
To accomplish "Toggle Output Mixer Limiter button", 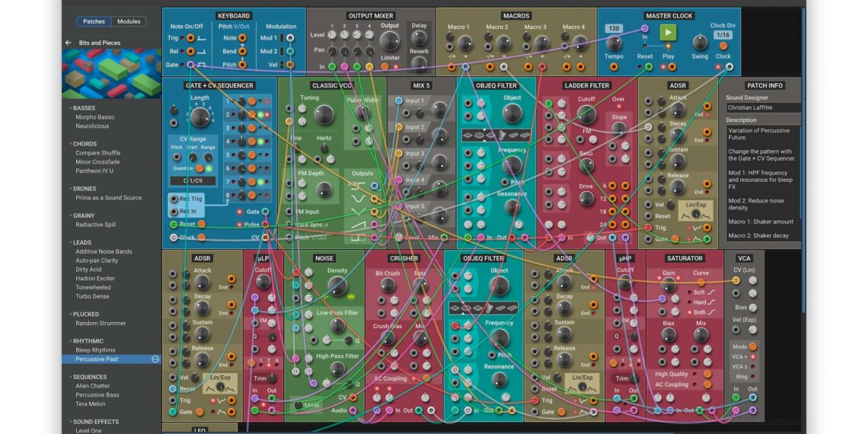I will tap(385, 67).
